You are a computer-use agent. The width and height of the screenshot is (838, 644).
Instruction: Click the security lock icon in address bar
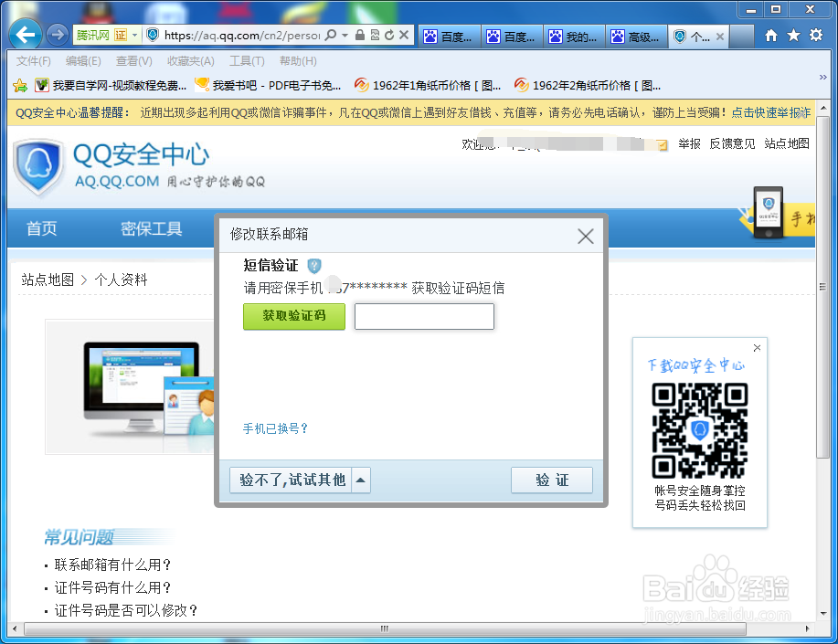[360, 36]
